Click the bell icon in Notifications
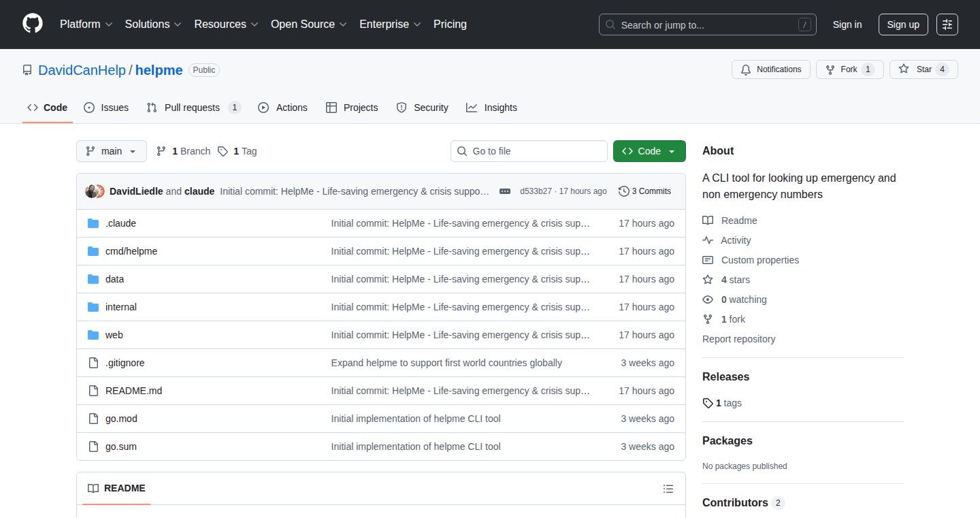Screen dimensions: 980x518 (746, 69)
